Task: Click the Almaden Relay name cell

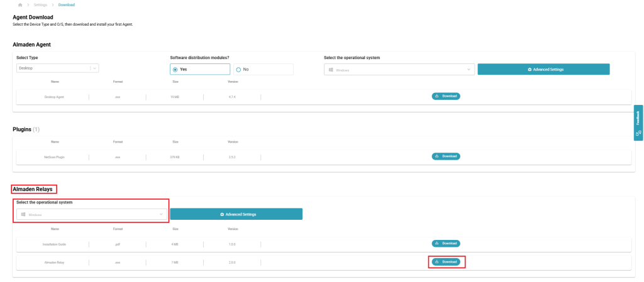Action: tap(54, 262)
